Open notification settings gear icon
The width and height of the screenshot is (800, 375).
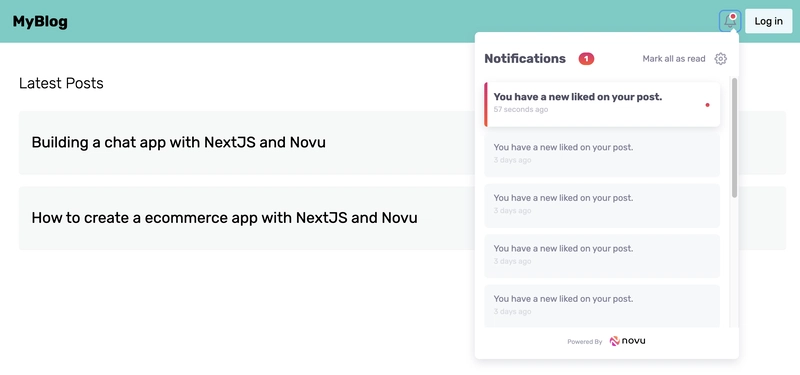tap(720, 59)
